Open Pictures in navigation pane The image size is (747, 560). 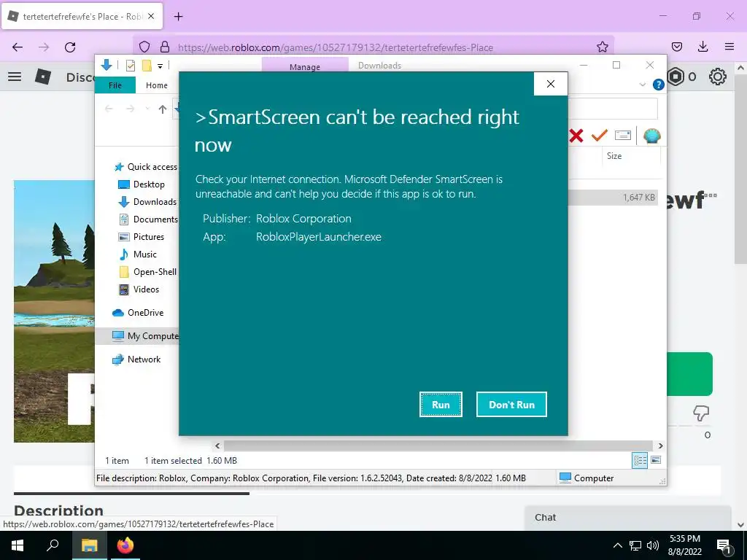click(x=141, y=237)
